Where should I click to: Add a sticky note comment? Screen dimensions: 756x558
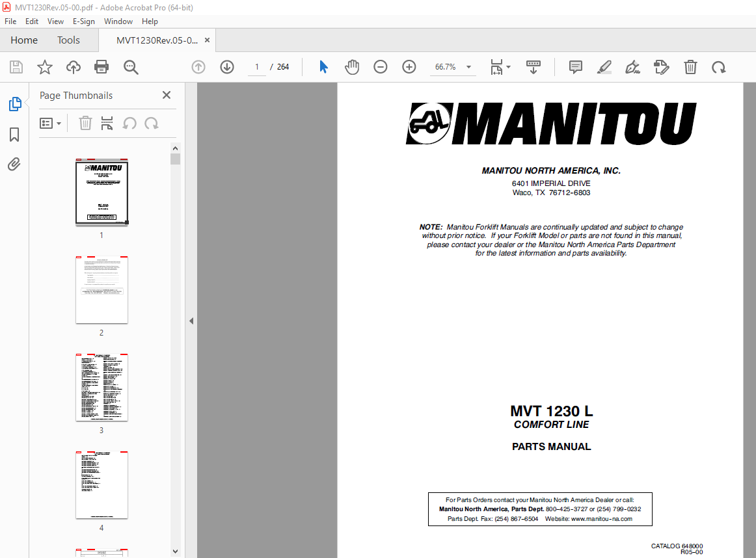(x=576, y=67)
